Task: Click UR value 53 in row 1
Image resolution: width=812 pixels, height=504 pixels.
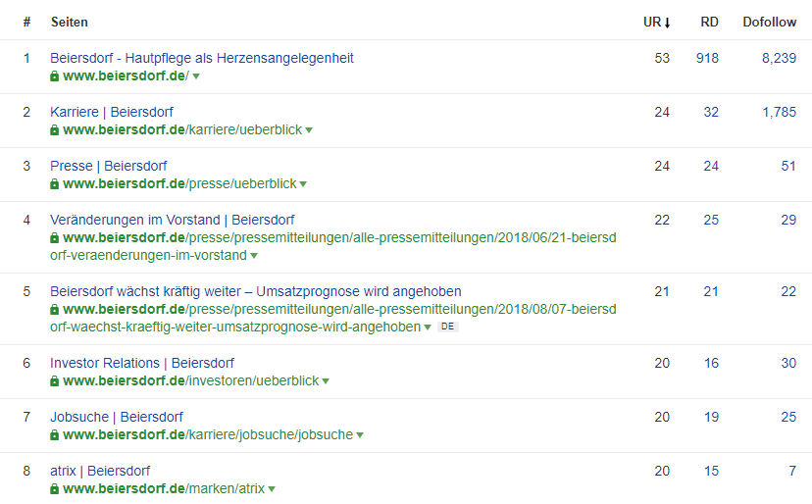Action: [x=662, y=58]
